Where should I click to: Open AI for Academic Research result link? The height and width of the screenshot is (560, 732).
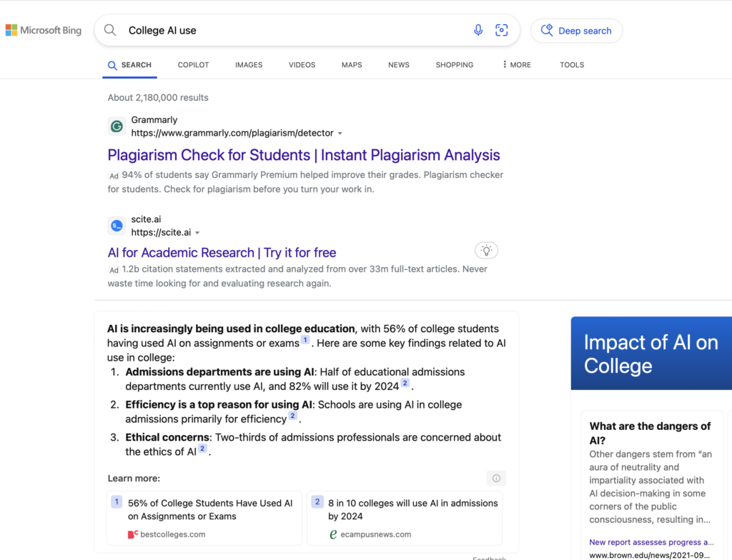tap(222, 252)
